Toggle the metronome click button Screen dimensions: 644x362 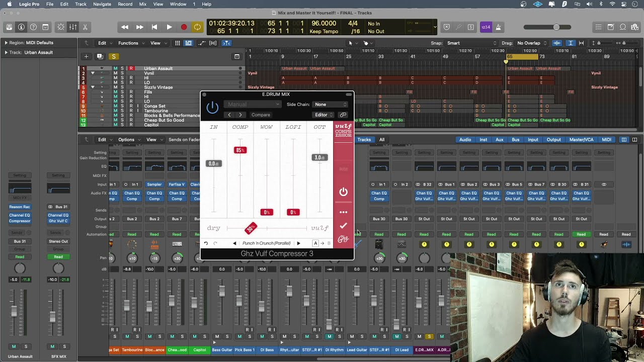click(498, 27)
